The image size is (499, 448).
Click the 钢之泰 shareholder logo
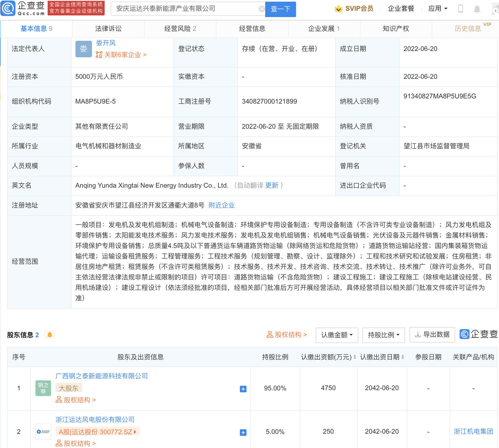tap(43, 388)
